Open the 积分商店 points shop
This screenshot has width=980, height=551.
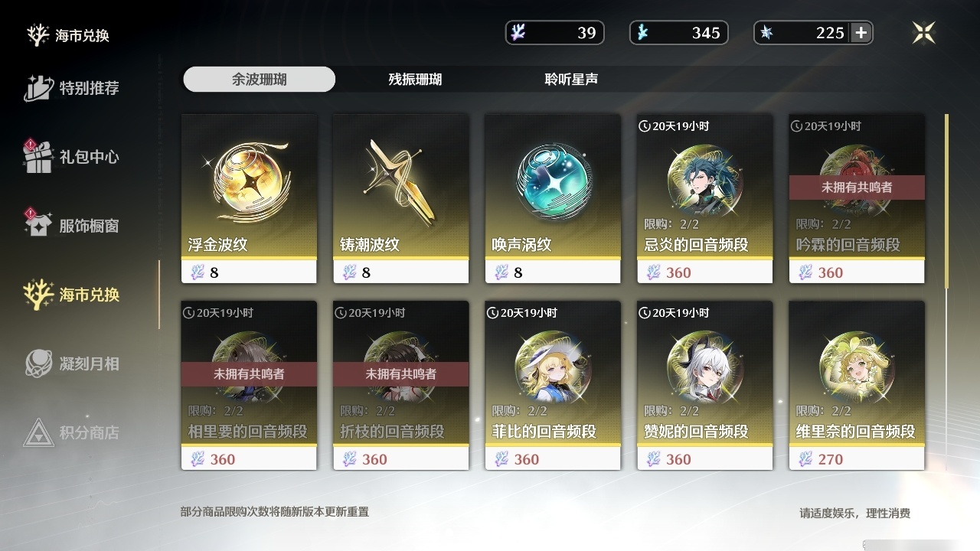[71, 432]
